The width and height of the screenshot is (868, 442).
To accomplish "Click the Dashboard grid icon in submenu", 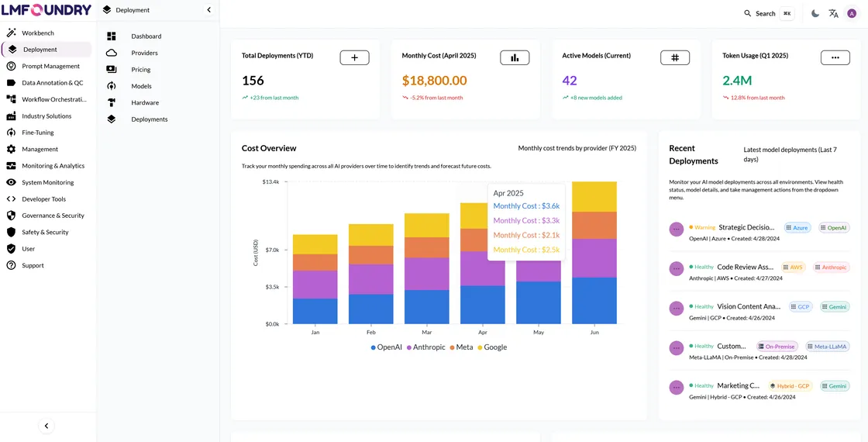I will point(112,36).
